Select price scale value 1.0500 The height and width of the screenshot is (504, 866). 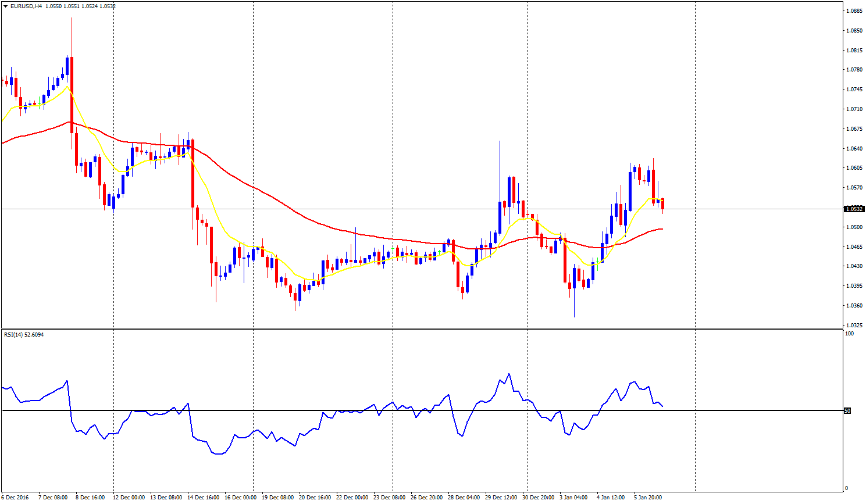pyautogui.click(x=854, y=227)
